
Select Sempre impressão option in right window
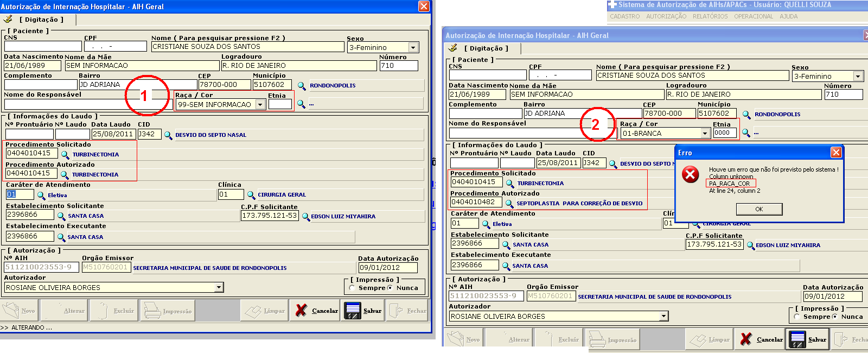point(797,317)
